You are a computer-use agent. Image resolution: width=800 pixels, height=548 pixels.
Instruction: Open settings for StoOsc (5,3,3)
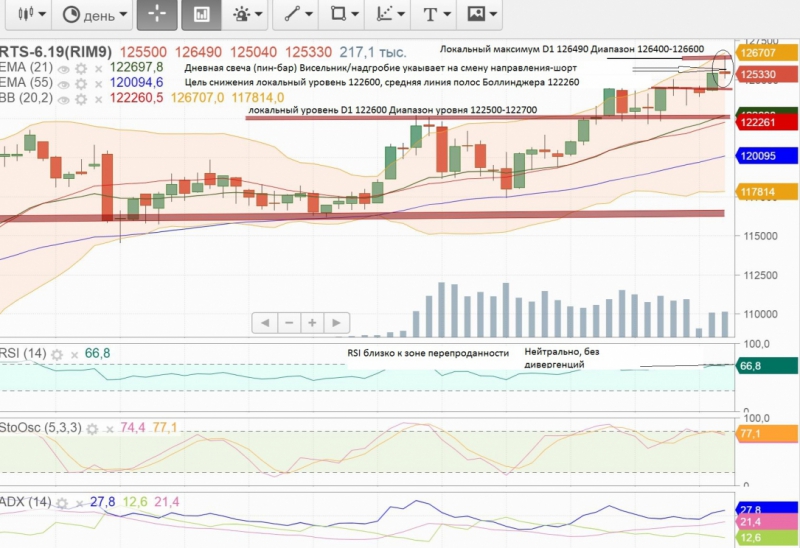[x=92, y=429]
